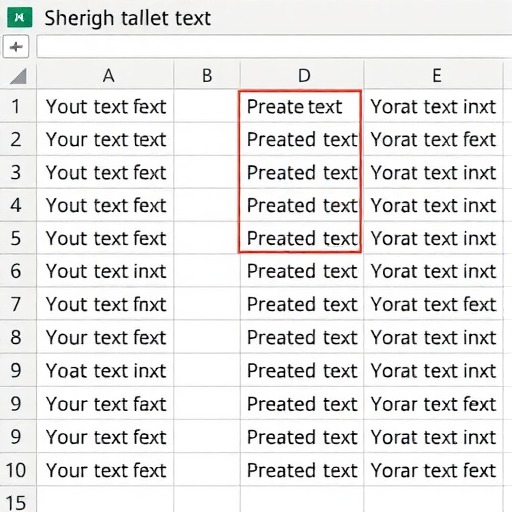Click the plus button beside formula bar
Screen dimensions: 512x512
(x=16, y=47)
